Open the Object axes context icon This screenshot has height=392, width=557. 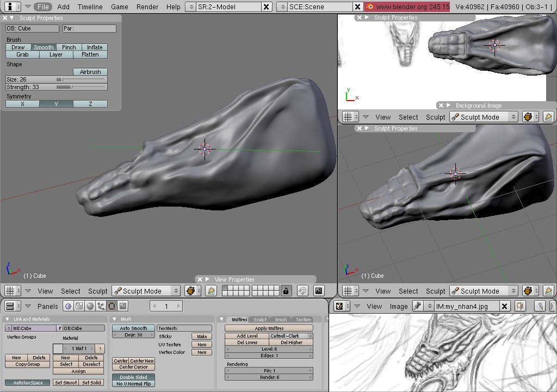pyautogui.click(x=101, y=306)
